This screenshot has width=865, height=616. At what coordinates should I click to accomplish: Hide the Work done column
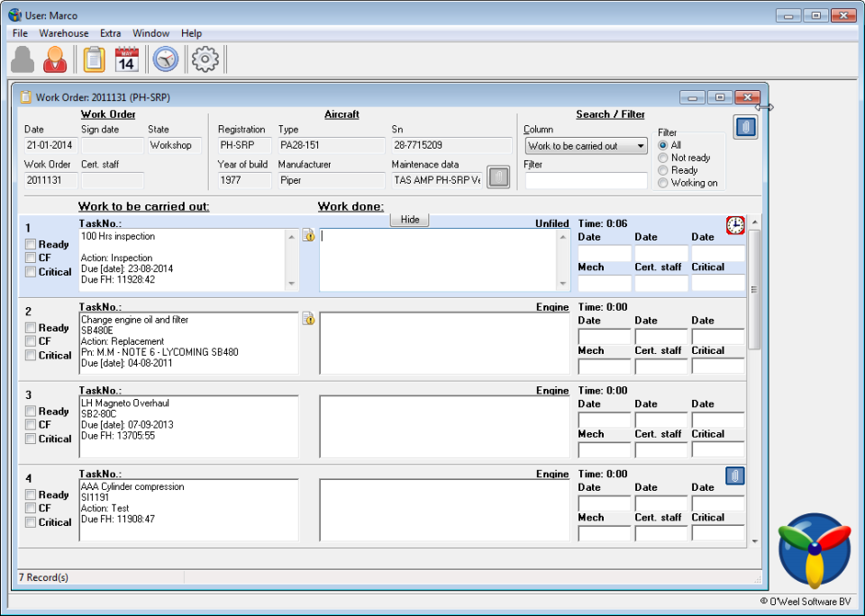click(410, 219)
